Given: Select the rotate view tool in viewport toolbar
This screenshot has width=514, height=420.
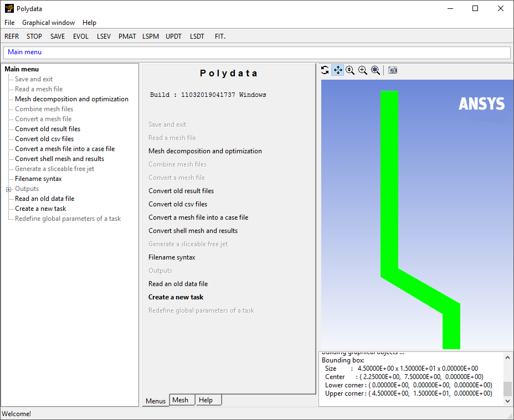Looking at the screenshot, I should 325,70.
